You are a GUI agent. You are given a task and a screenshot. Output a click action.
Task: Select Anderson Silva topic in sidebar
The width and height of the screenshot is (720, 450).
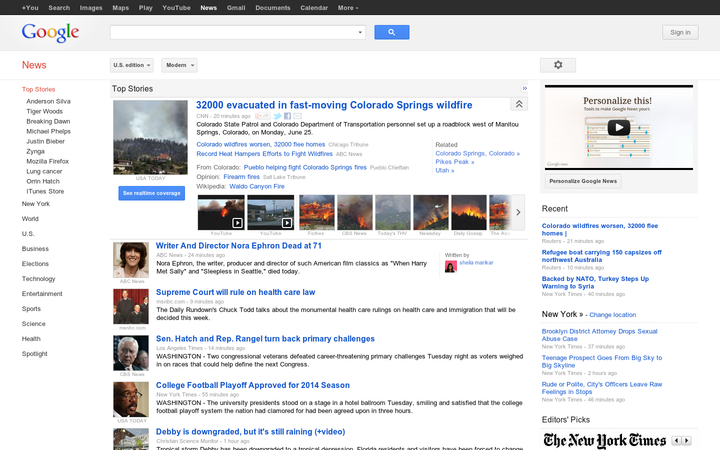(x=48, y=101)
